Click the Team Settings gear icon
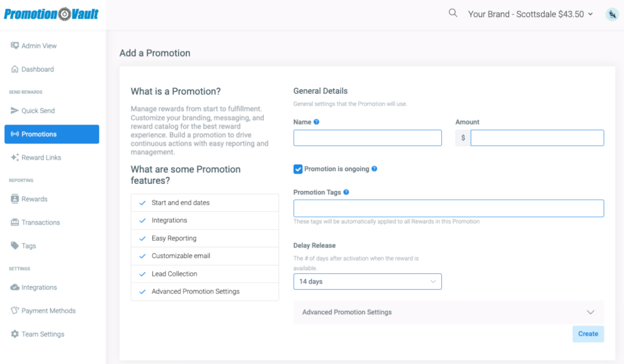 click(15, 334)
